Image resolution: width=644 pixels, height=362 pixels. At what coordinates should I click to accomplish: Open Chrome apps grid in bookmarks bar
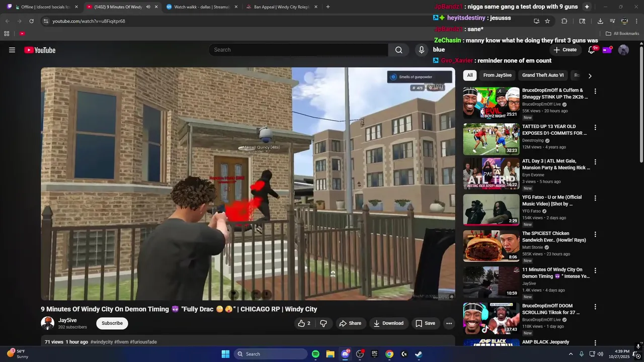coord(7,34)
